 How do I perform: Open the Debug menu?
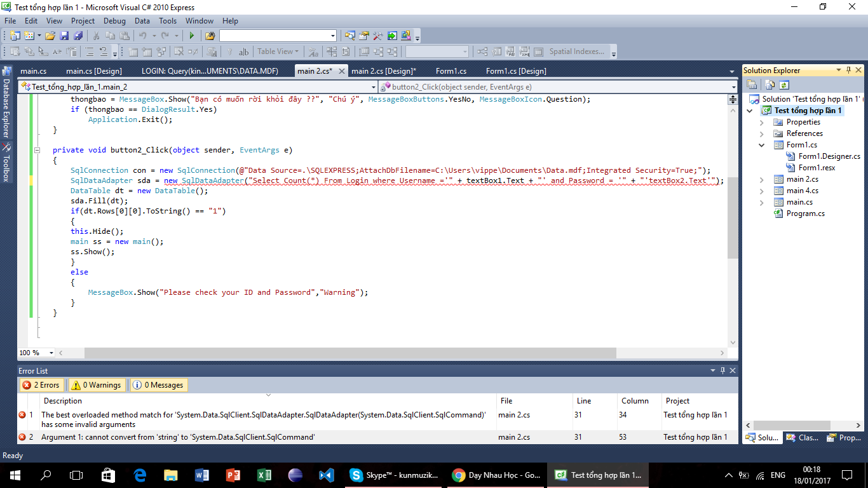click(114, 21)
